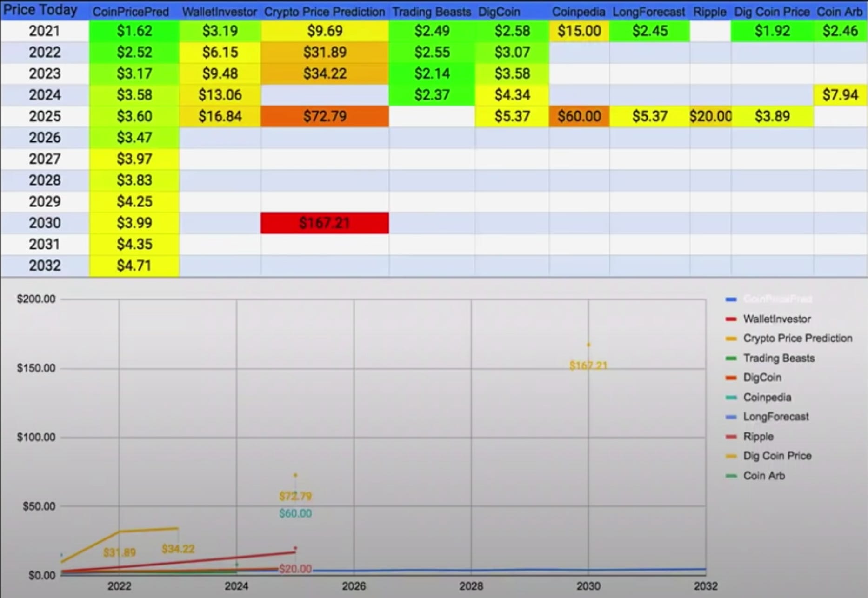This screenshot has height=598, width=868.
Task: Click the WalletInvestor column header
Action: point(220,12)
